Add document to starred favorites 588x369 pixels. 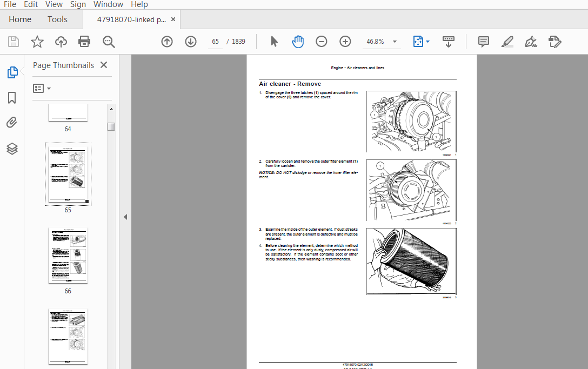coord(37,41)
